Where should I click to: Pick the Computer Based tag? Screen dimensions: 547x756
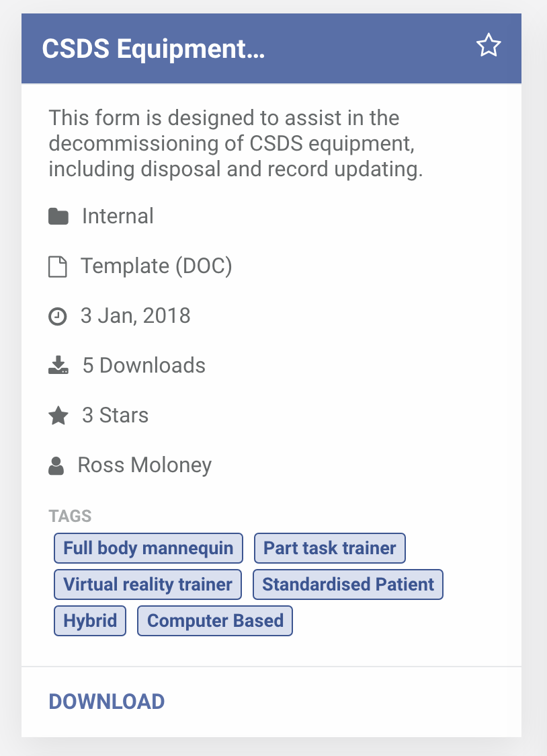(x=215, y=621)
